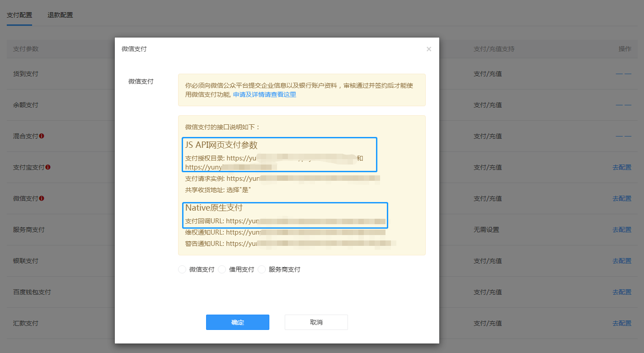The image size is (644, 353).
Task: Click 去配置 in the 汇款支付 row
Action: (622, 323)
